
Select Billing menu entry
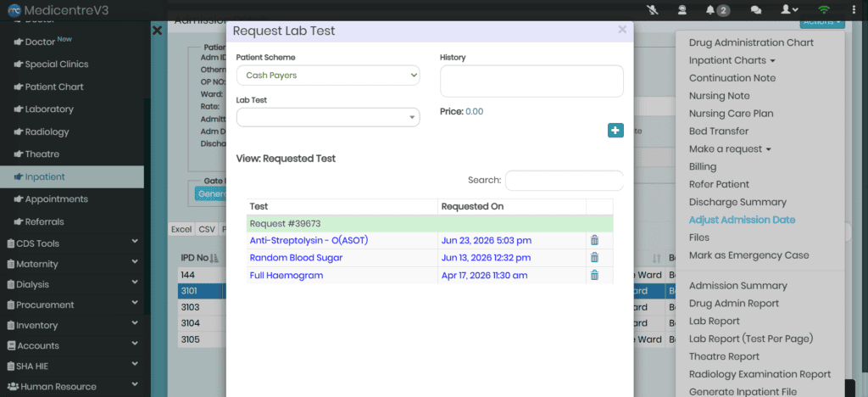click(x=703, y=166)
